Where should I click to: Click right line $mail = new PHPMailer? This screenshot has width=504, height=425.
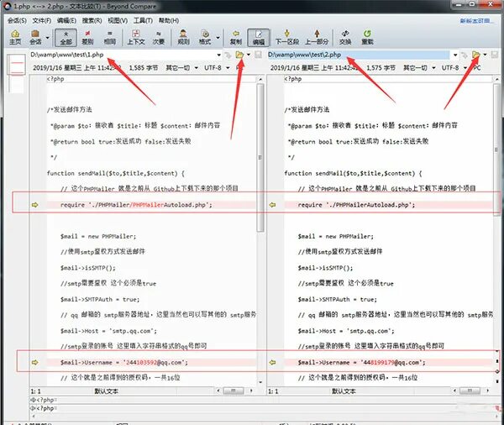[335, 236]
